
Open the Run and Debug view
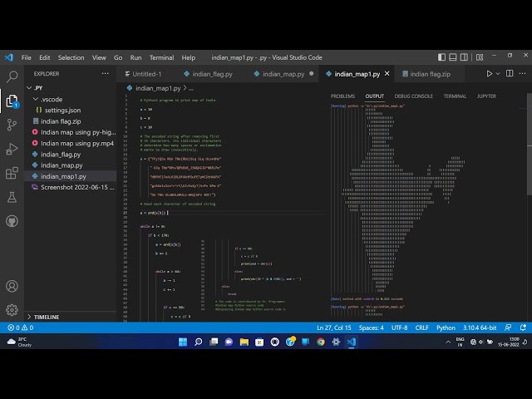point(12,149)
